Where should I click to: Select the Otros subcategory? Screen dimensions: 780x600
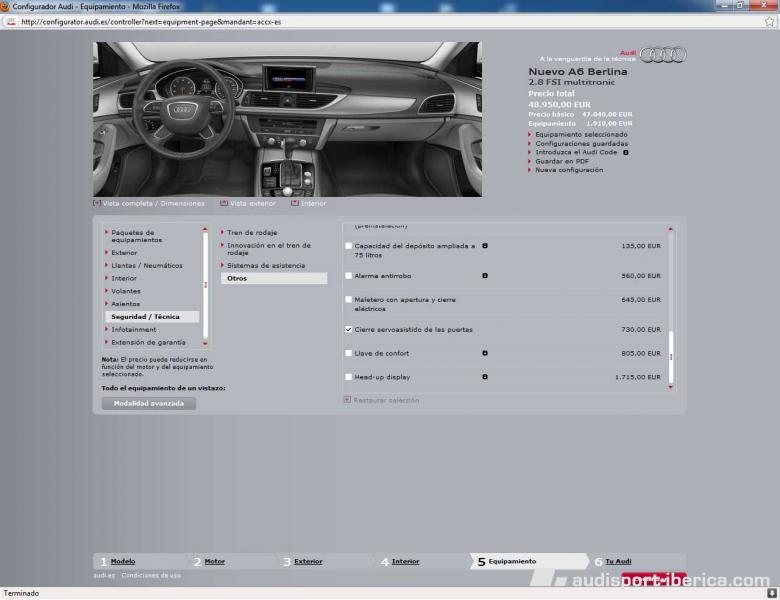274,279
